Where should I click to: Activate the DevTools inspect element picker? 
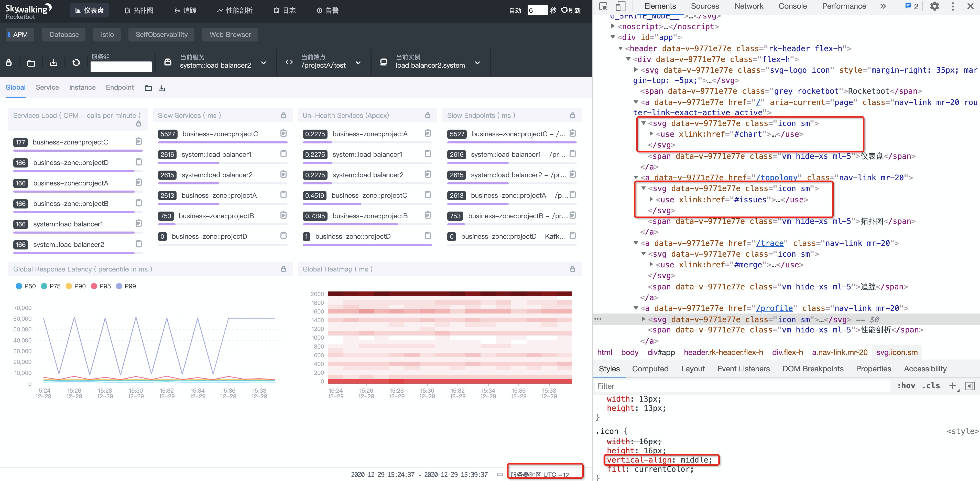point(603,6)
